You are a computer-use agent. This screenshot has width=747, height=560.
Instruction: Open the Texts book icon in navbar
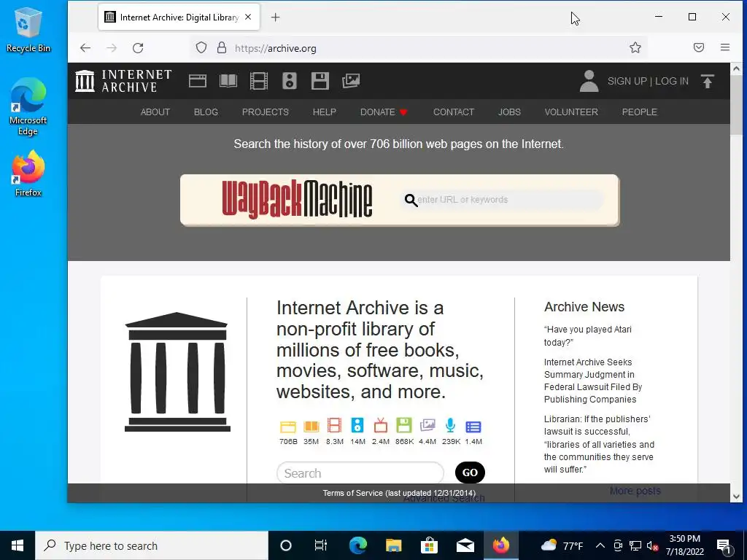pyautogui.click(x=228, y=81)
